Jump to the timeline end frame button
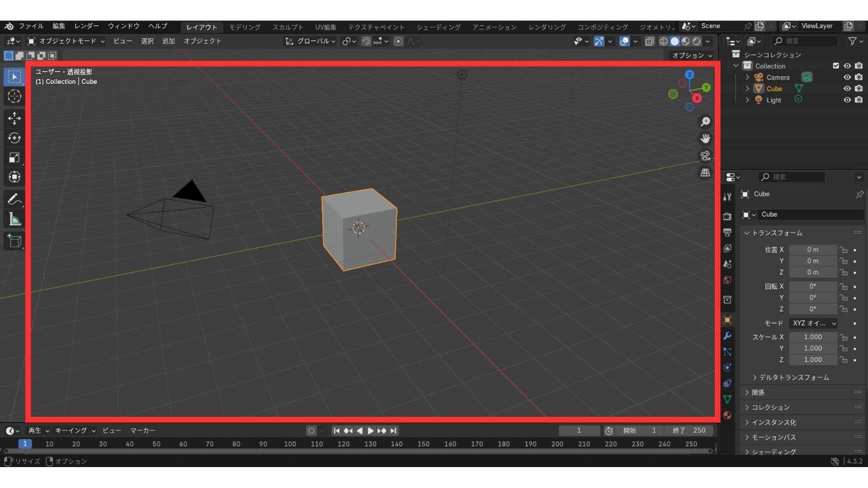Viewport: 868px width, 488px height. tap(393, 431)
